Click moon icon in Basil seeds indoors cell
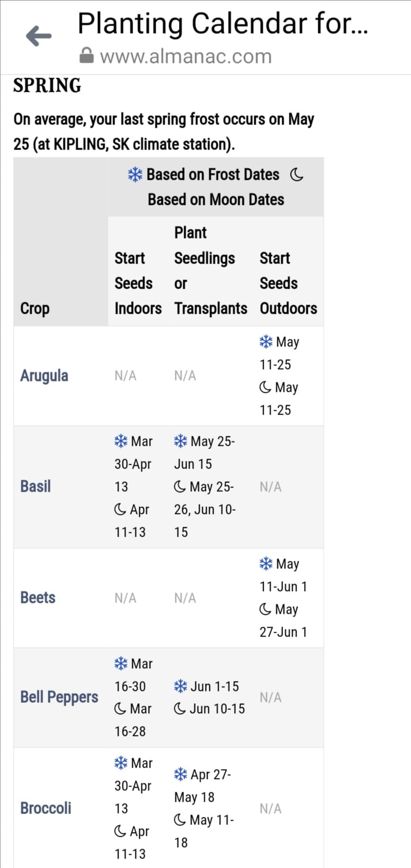Screen dimensions: 411x868 click(x=120, y=509)
